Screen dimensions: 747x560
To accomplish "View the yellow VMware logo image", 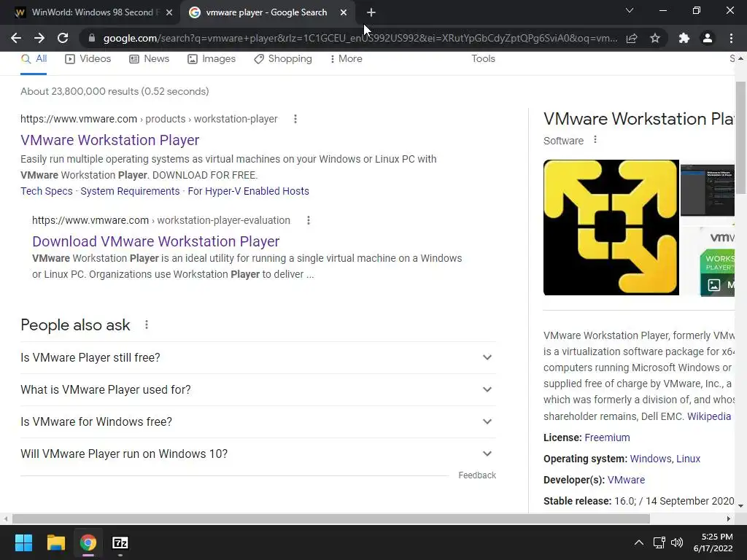I will point(611,227).
